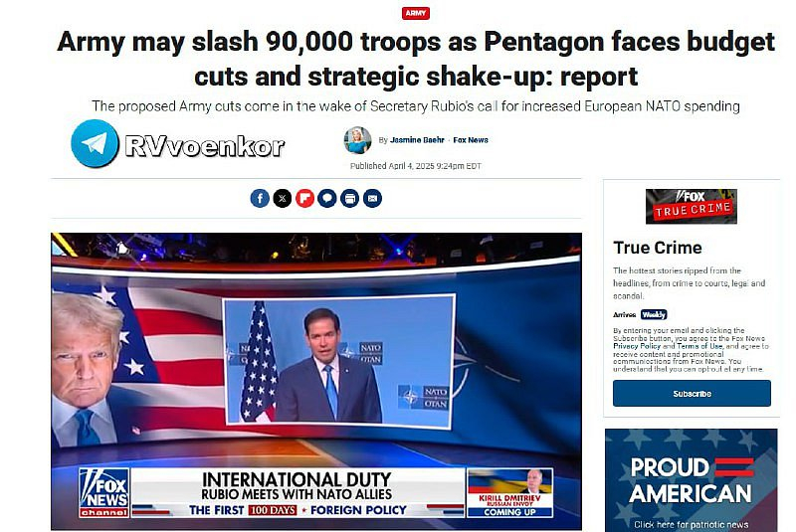This screenshot has height=532, width=796.
Task: Click the Fox True Crime logo
Action: click(692, 207)
